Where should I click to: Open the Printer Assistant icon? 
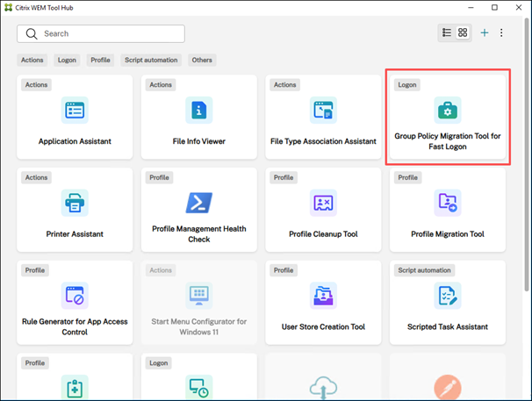75,204
